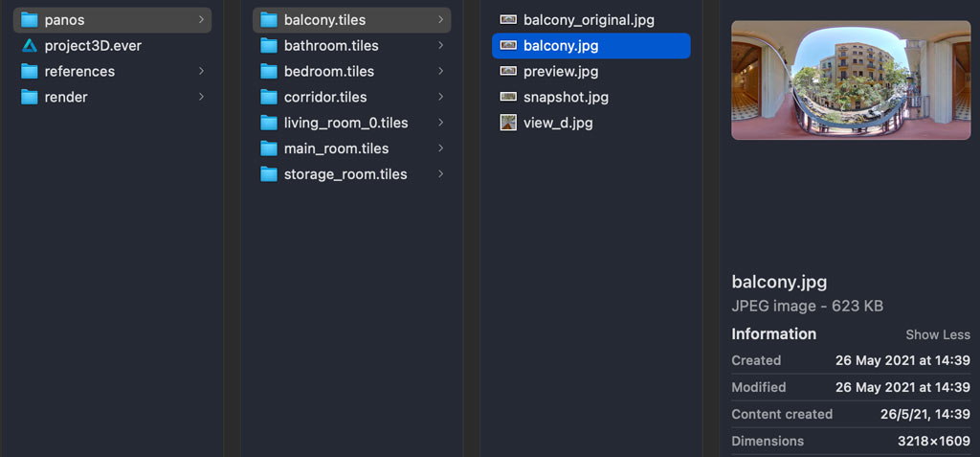This screenshot has width=980, height=457.
Task: Click the preview.jpg file icon
Action: point(508,72)
